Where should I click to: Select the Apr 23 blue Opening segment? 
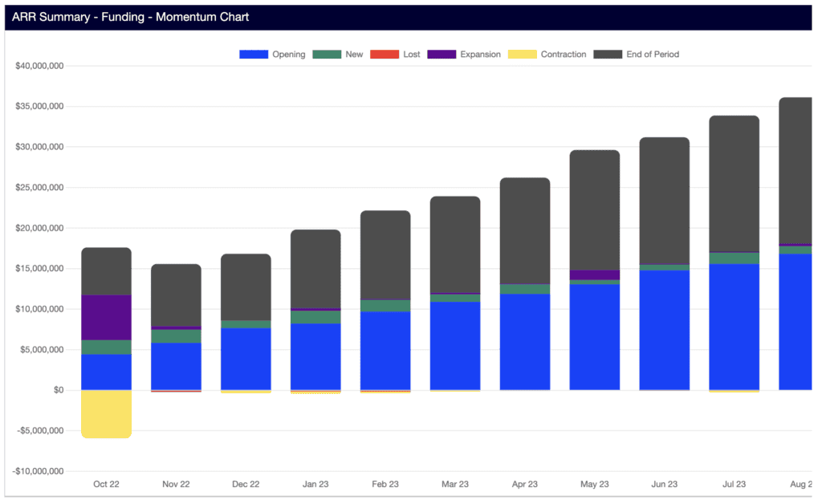[x=525, y=342]
